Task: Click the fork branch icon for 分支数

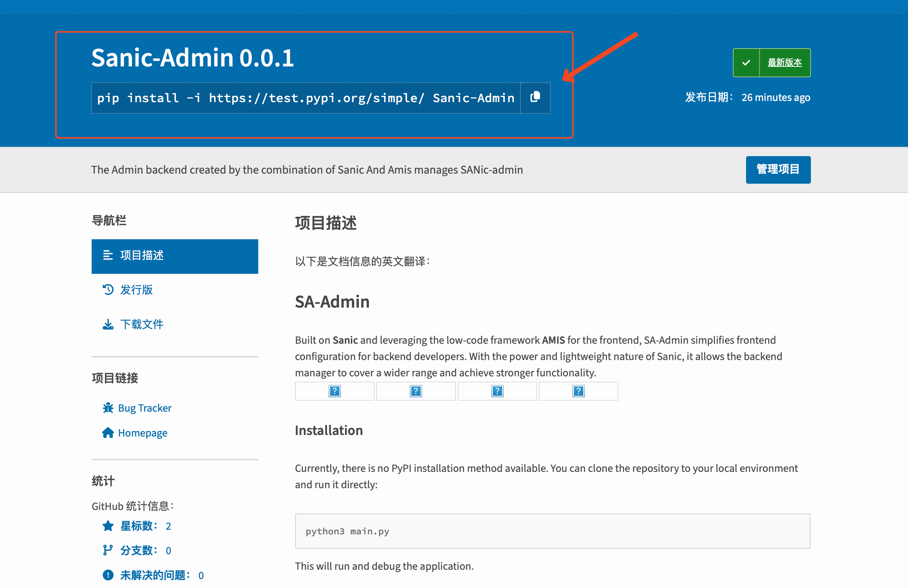Action: pos(108,550)
